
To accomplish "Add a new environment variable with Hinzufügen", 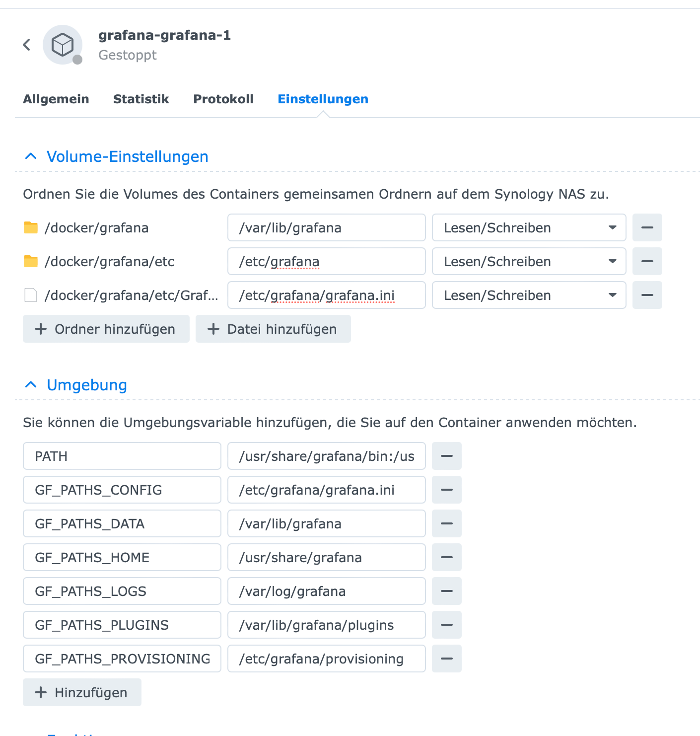I will tap(82, 692).
